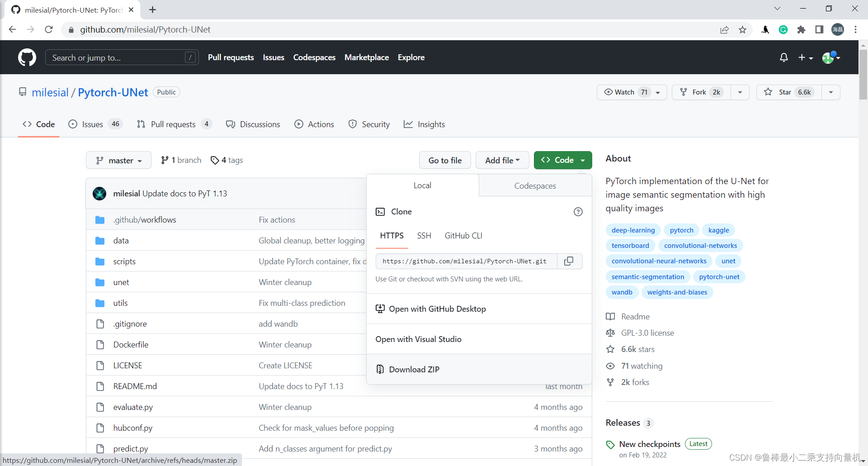868x466 pixels.
Task: Open user profile menu in header
Action: [831, 57]
